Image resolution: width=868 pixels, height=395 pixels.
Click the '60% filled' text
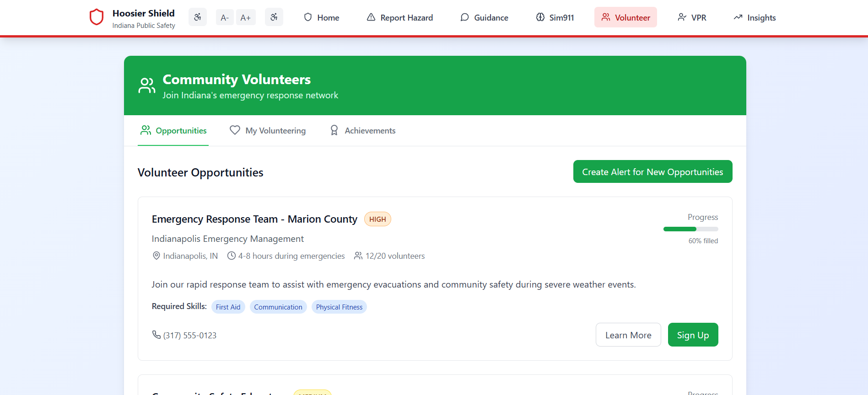703,241
